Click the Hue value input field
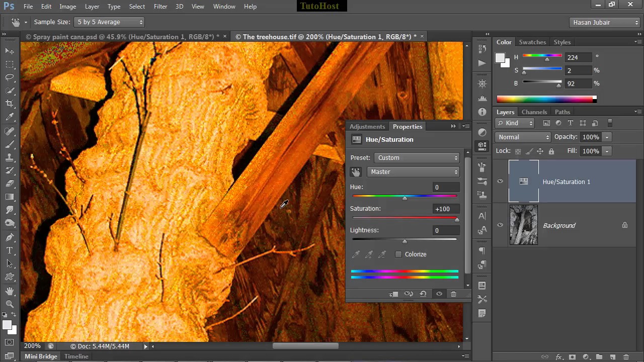Screen dimensions: 644x362 446,187
